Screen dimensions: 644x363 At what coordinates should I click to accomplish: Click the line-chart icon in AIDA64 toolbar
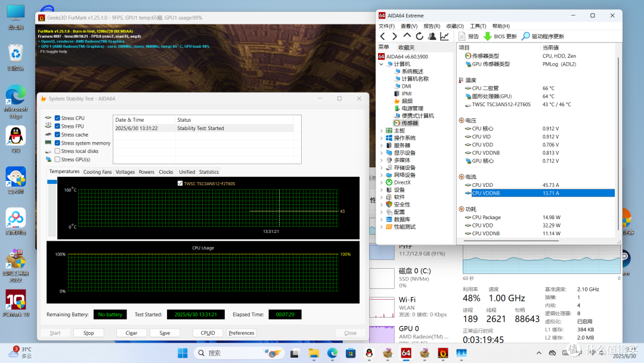444,36
